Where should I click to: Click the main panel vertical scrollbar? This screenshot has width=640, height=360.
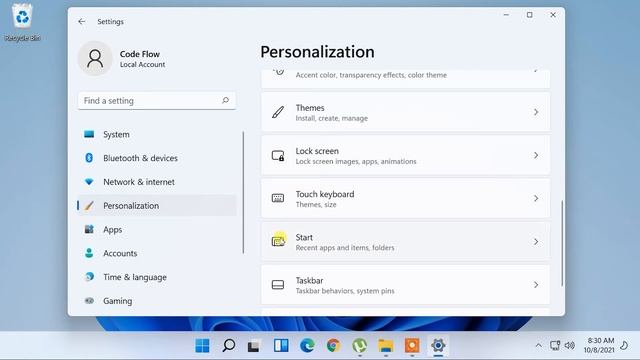(x=562, y=243)
